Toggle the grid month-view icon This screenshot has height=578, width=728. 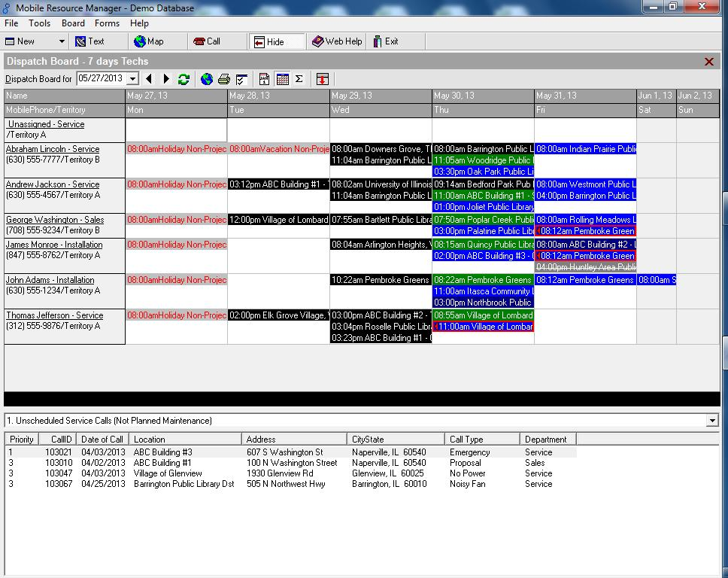[x=282, y=79]
